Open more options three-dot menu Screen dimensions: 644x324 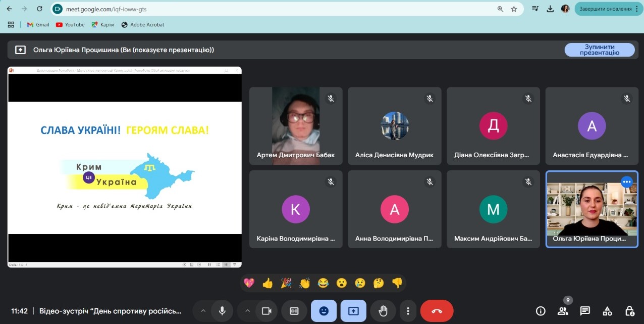tap(408, 311)
